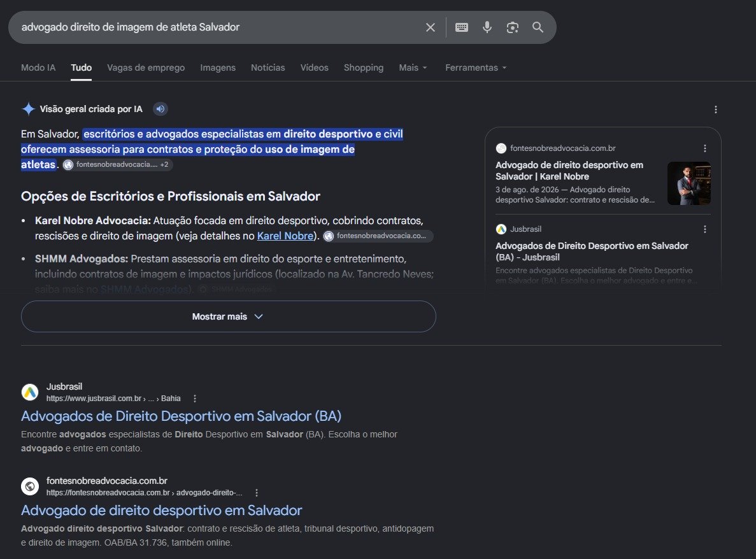Click the Jusbrasil logo in search results
The image size is (756, 559).
pyautogui.click(x=30, y=392)
